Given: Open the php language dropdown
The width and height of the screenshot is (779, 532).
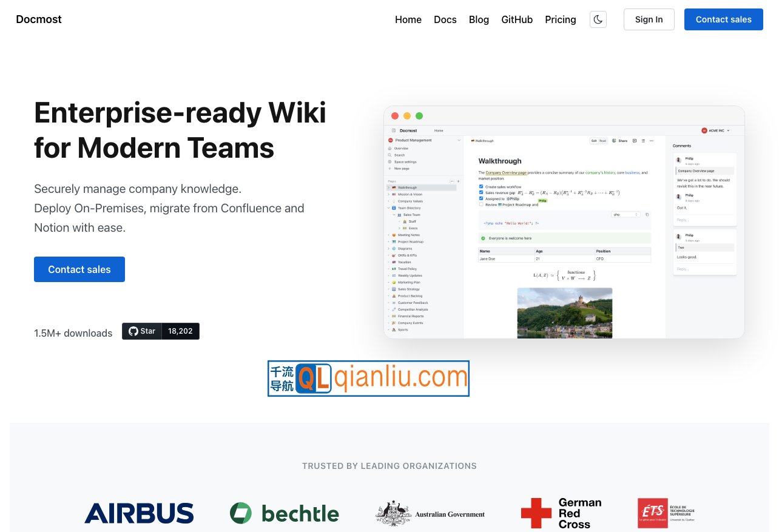Looking at the screenshot, I should (x=626, y=215).
